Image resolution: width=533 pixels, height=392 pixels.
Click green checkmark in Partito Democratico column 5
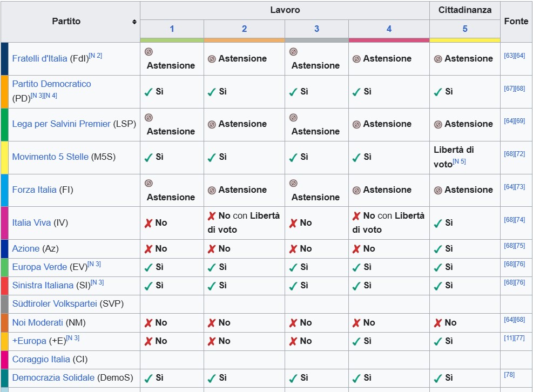click(438, 92)
